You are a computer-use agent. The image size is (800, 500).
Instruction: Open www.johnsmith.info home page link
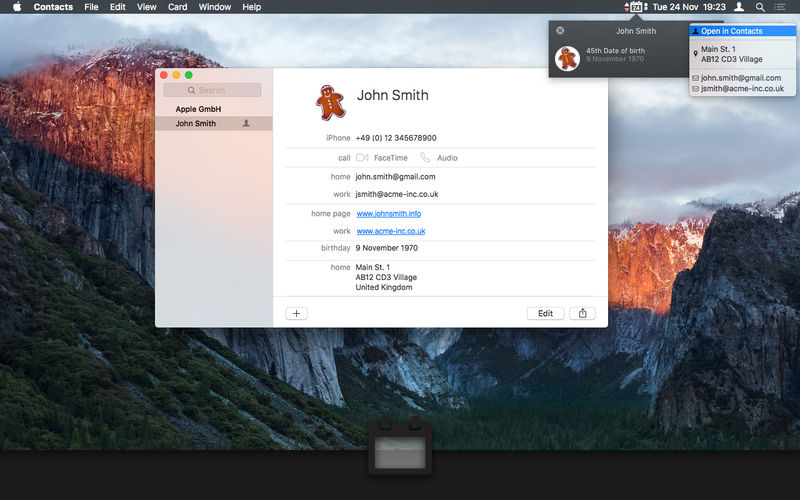click(x=389, y=214)
